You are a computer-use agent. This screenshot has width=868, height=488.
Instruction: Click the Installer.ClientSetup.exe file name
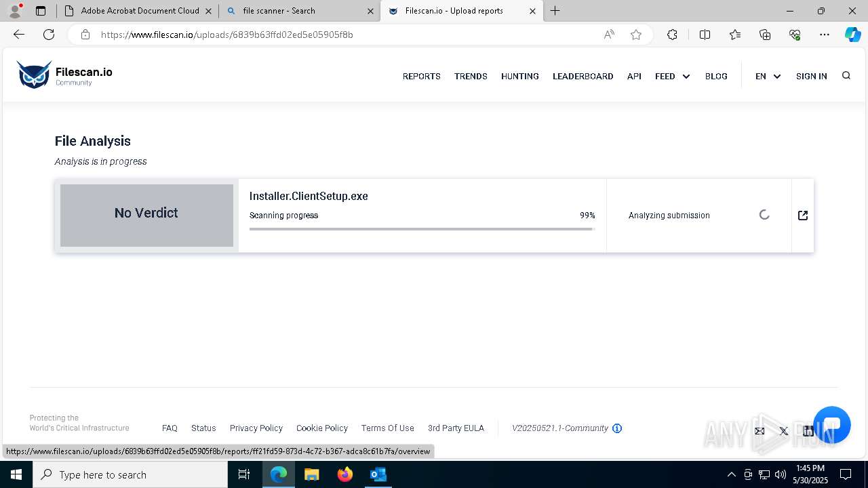pos(309,196)
